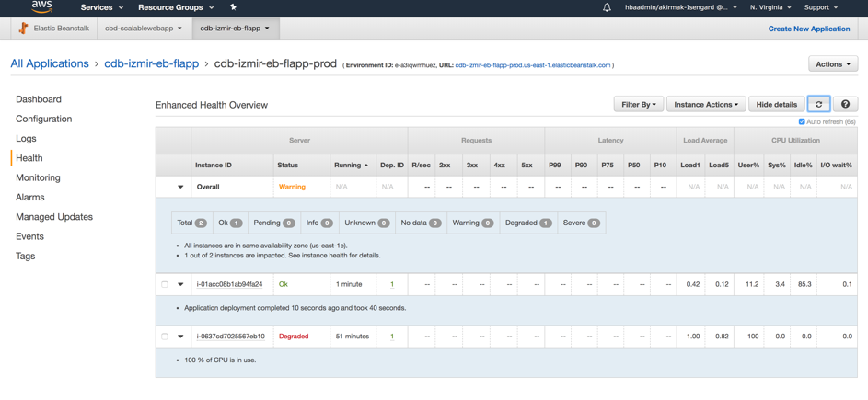Open the notifications bell icon

click(607, 7)
